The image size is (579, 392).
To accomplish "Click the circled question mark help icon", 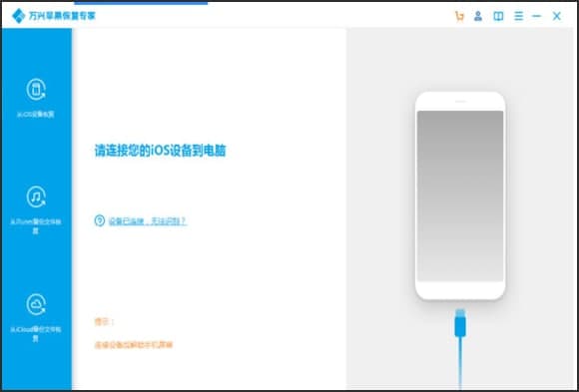I will tap(100, 220).
